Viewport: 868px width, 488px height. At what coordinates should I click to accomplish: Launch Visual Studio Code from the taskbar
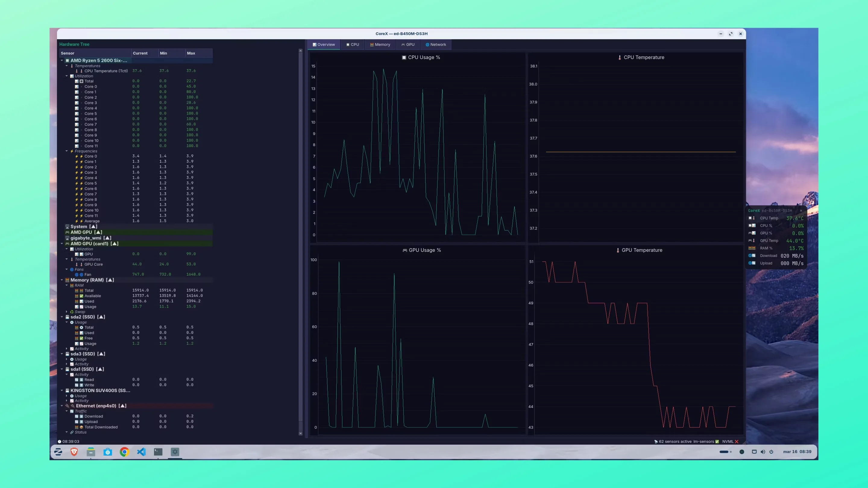[141, 452]
